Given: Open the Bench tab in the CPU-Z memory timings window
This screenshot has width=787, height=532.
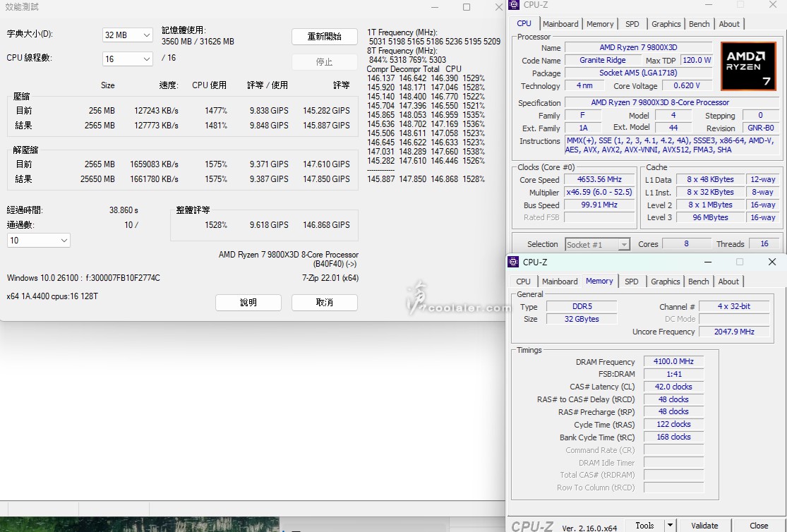Looking at the screenshot, I should [x=699, y=282].
